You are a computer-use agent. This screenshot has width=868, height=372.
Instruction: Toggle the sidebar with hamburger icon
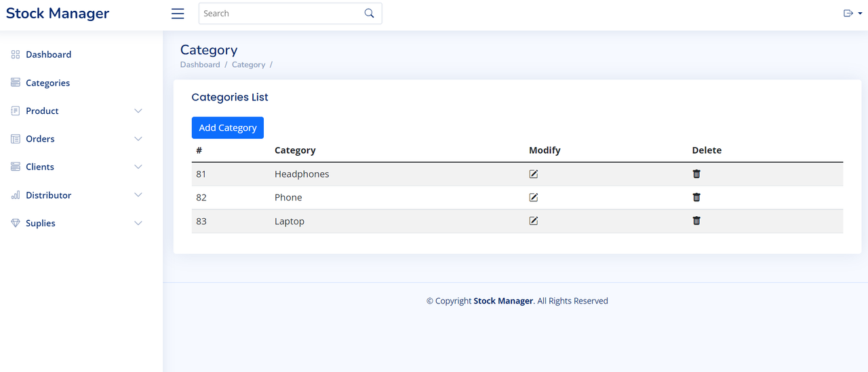click(x=178, y=14)
